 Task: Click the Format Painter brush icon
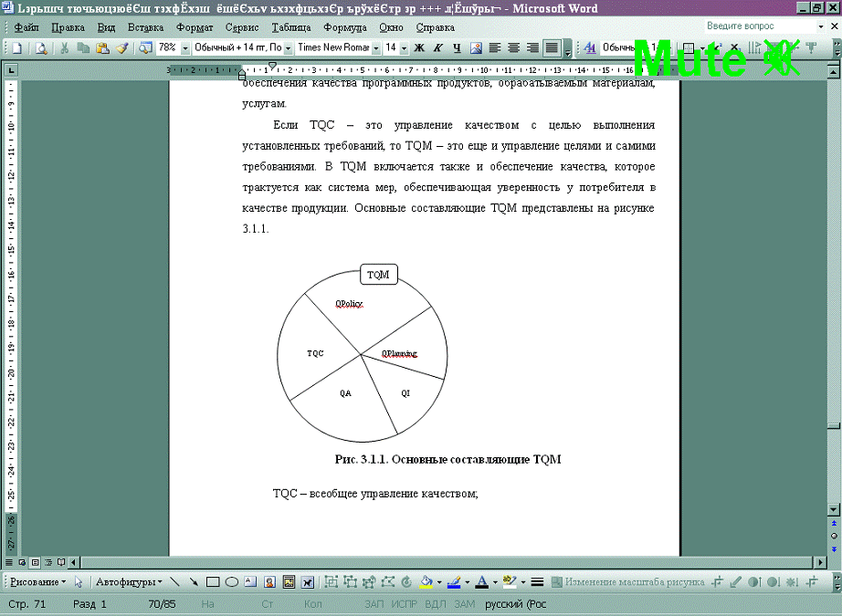click(121, 47)
